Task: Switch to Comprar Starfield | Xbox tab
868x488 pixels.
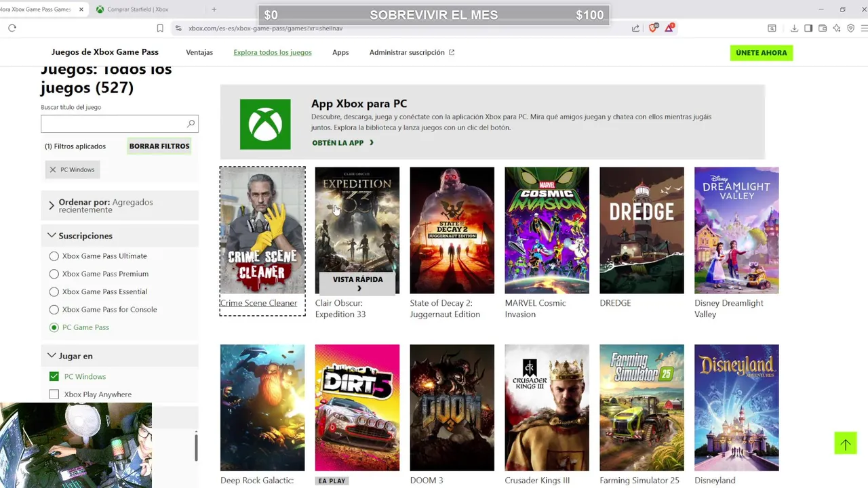Action: coord(139,9)
